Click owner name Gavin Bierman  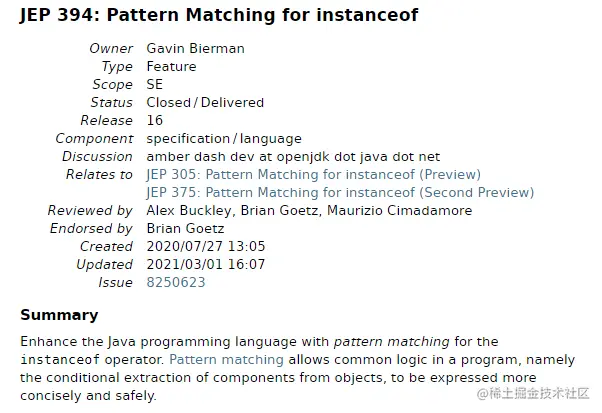click(x=194, y=49)
